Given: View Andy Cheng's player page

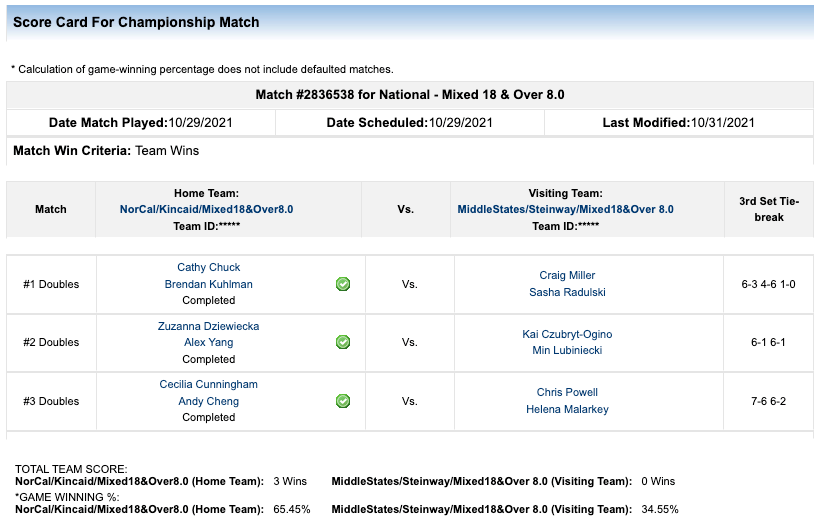Looking at the screenshot, I should 209,401.
